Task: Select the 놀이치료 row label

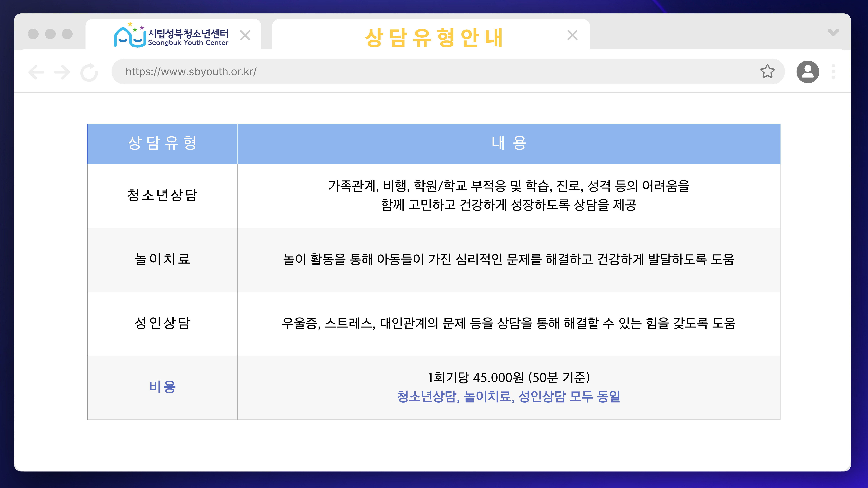Action: coord(162,259)
